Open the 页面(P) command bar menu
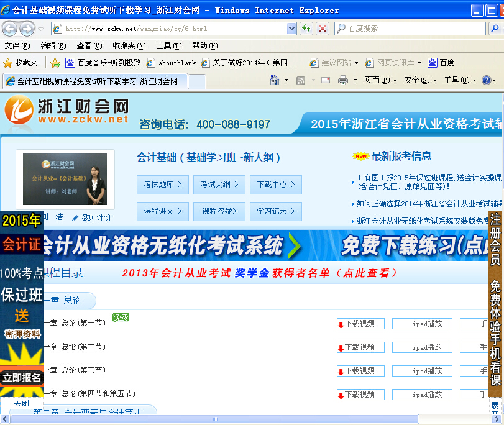Image resolution: width=504 pixels, height=425 pixels. (x=380, y=80)
